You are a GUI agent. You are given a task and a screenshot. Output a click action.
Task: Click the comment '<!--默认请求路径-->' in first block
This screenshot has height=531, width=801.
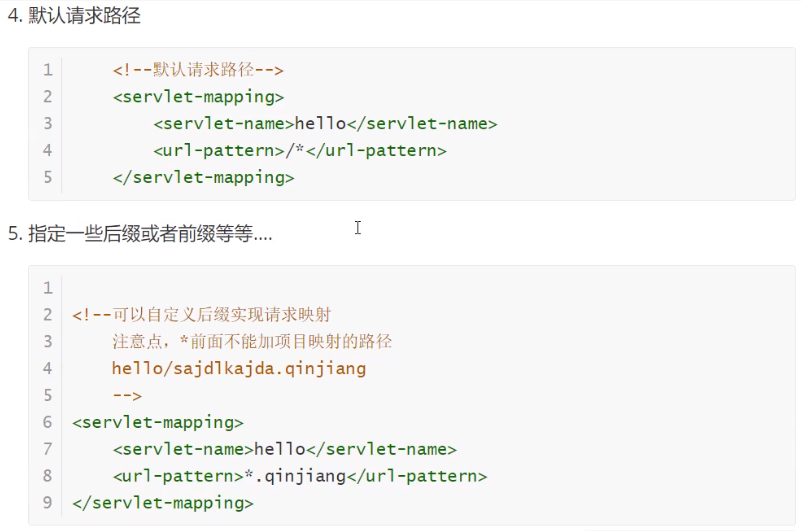click(x=198, y=70)
